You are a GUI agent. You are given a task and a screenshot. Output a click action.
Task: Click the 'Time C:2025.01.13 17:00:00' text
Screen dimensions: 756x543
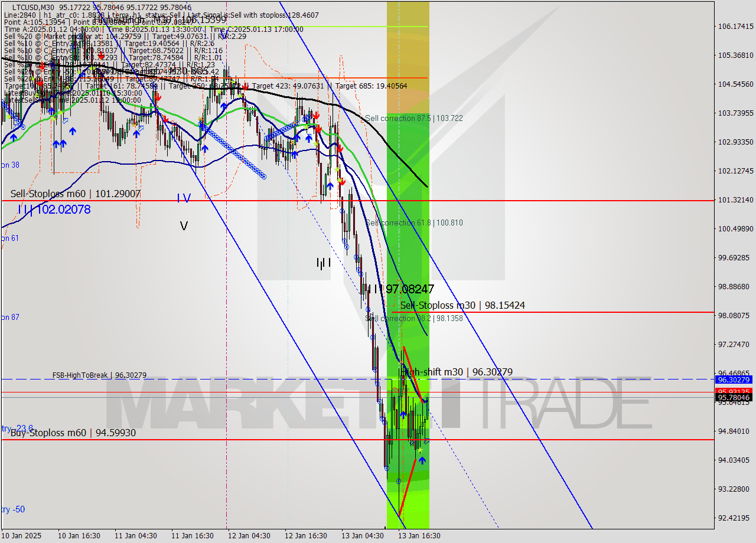coord(258,29)
